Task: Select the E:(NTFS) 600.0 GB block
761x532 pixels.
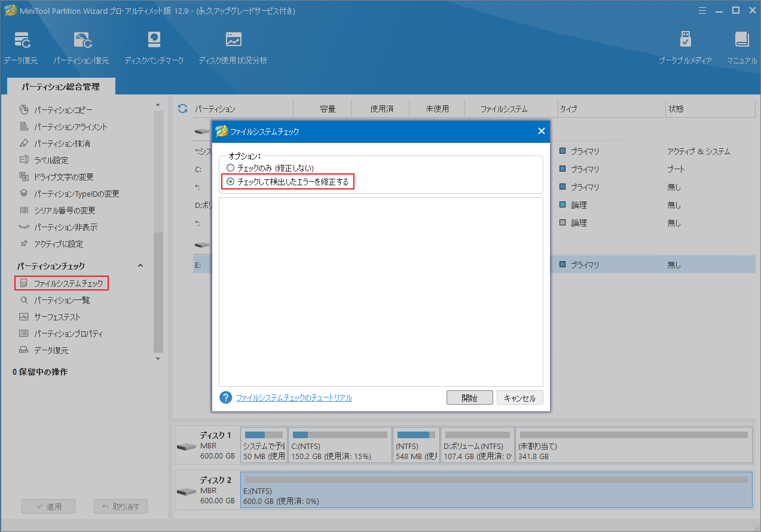Action: (496, 489)
